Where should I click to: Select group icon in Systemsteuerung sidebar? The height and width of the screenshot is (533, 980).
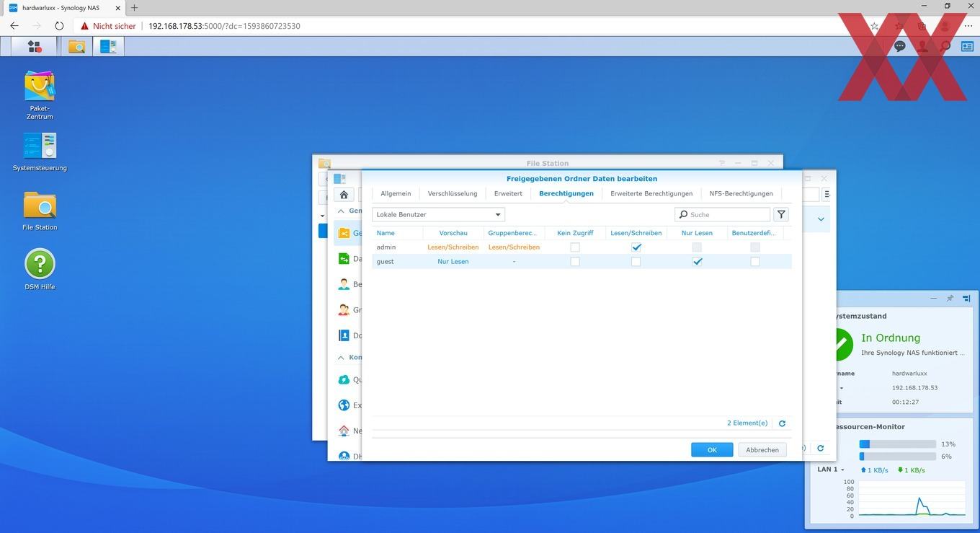[x=344, y=310]
